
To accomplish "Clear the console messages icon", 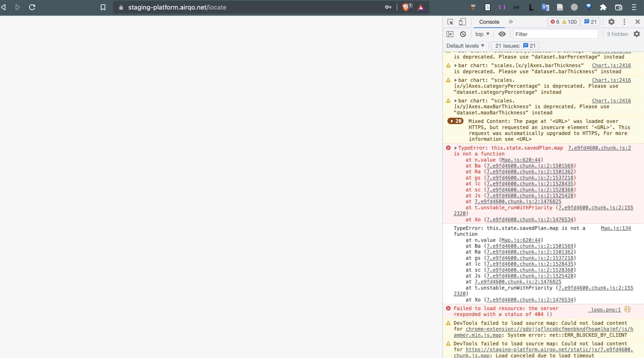I will 463,34.
